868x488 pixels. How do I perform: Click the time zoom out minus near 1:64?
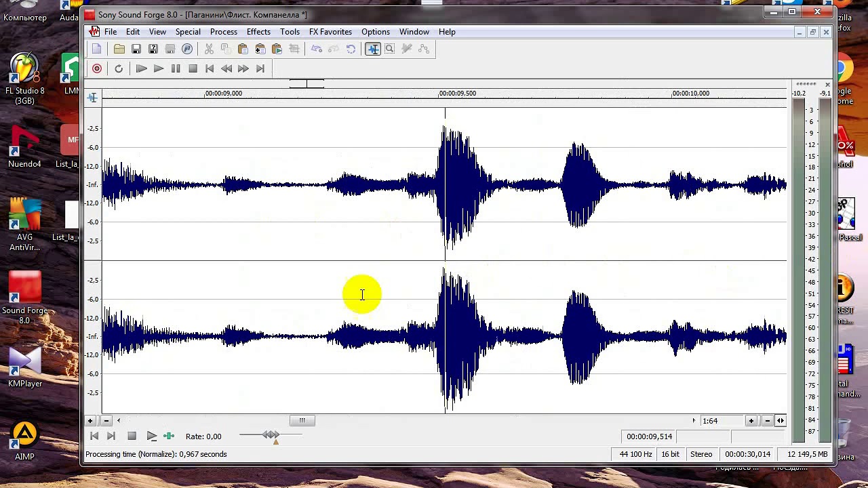(x=767, y=421)
